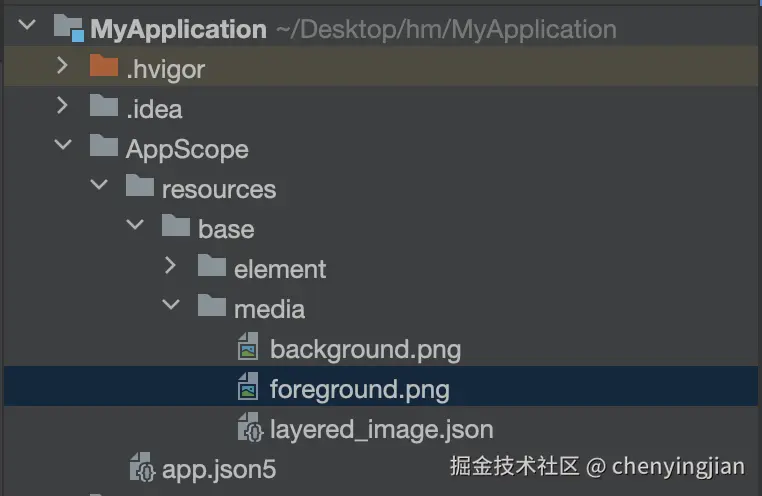Image resolution: width=762 pixels, height=496 pixels.
Task: Click the element folder icon
Action: pyautogui.click(x=211, y=268)
